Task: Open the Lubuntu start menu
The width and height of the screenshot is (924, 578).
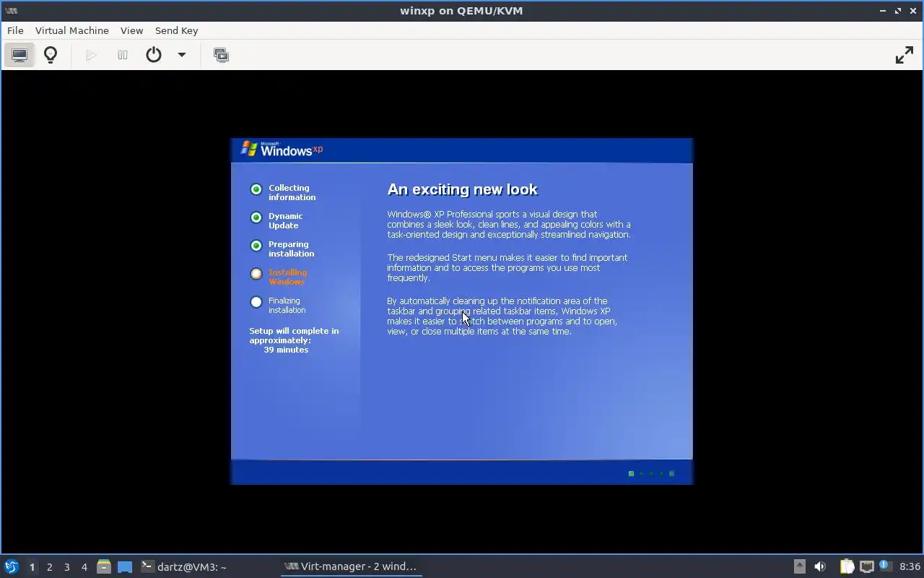Action: tap(12, 566)
